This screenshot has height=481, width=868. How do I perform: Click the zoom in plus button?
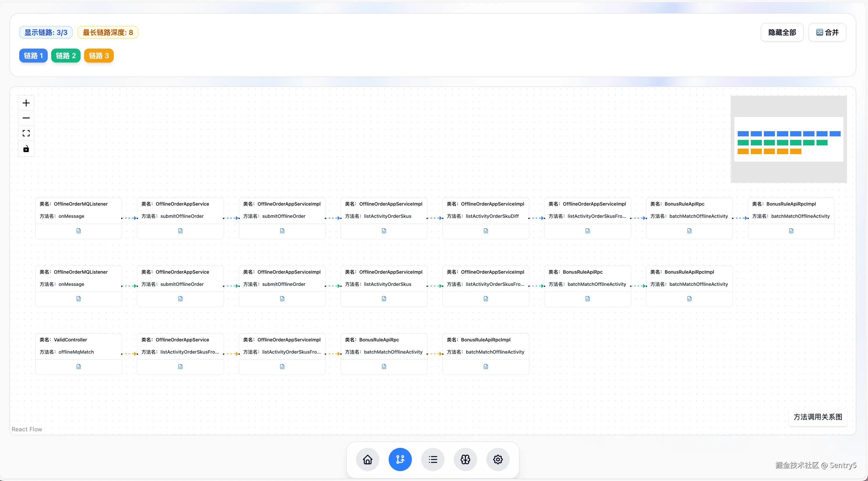point(26,103)
